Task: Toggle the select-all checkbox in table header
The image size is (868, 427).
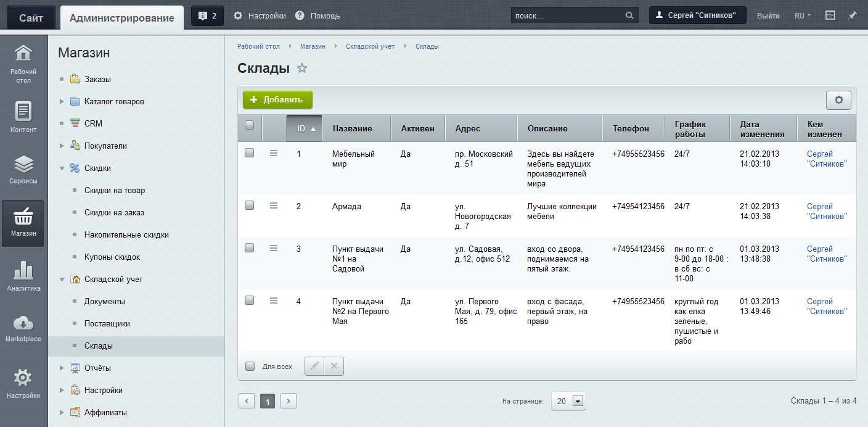Action: point(250,125)
